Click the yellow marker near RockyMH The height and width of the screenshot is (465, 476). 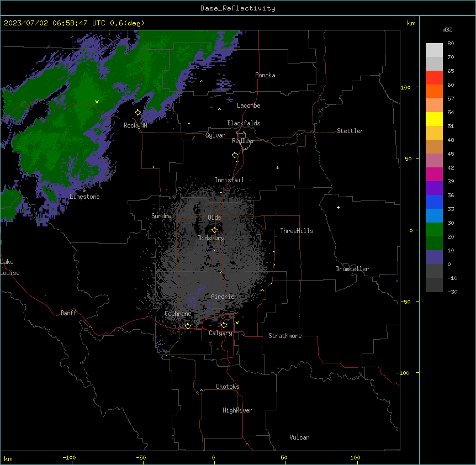tap(138, 113)
